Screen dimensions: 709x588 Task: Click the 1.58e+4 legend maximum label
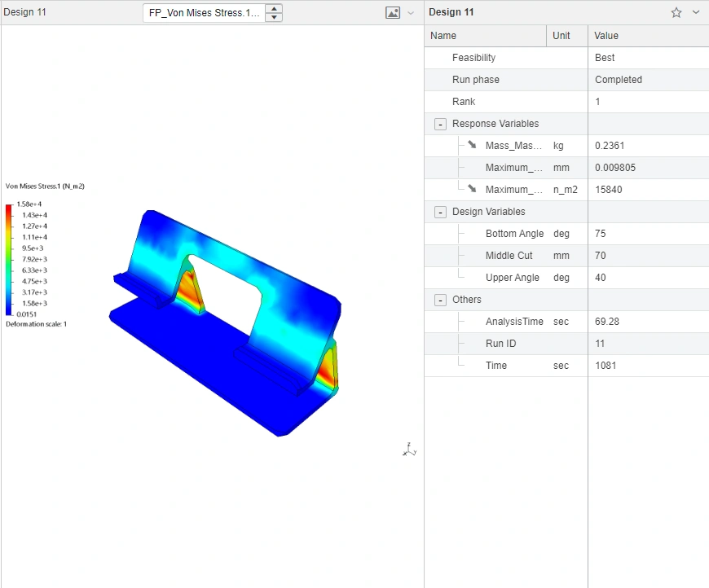(29, 204)
